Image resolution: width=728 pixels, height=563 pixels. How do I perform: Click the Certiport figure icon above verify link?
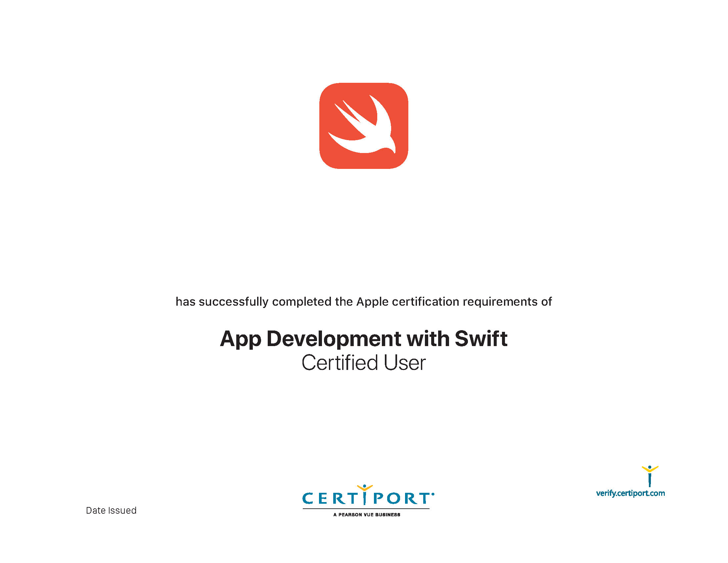[x=650, y=476]
